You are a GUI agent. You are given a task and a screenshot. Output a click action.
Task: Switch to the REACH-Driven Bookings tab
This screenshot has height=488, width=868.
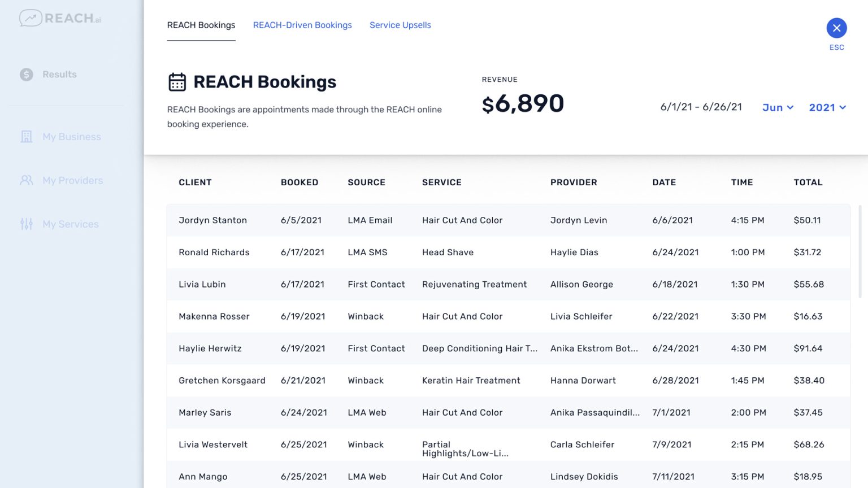pyautogui.click(x=302, y=25)
